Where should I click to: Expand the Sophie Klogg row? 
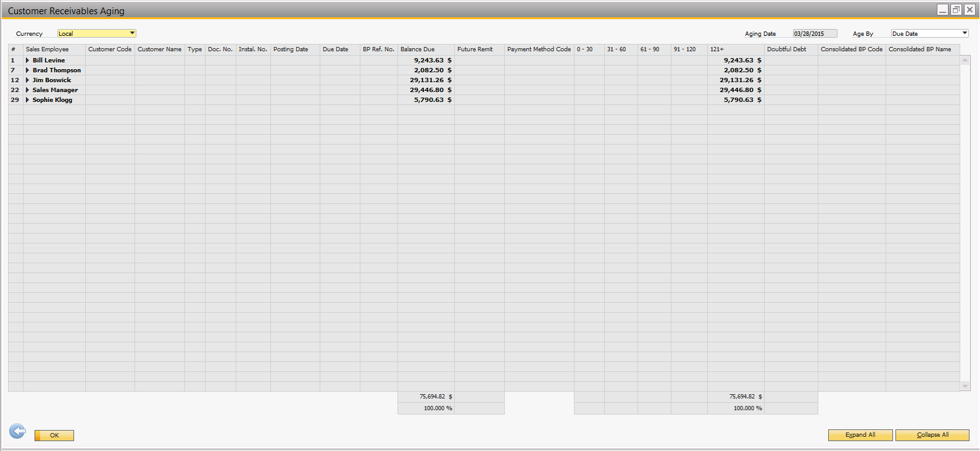(27, 100)
